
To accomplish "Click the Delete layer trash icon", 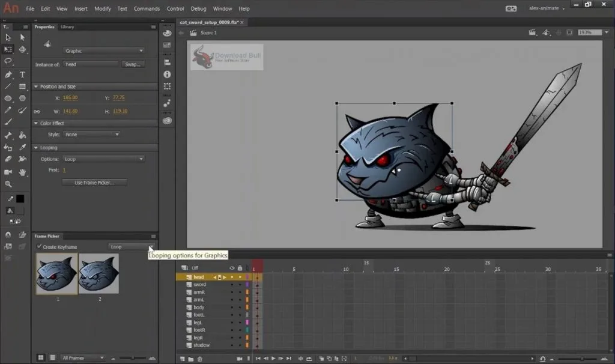I will (200, 359).
